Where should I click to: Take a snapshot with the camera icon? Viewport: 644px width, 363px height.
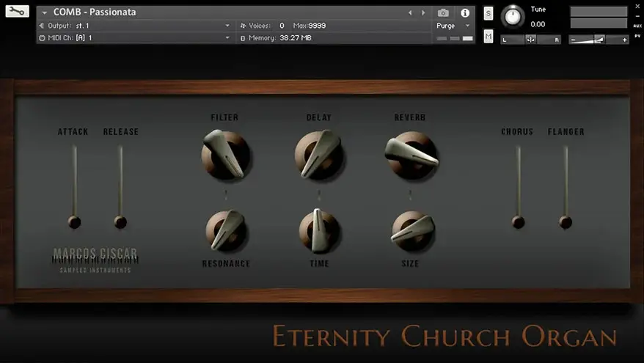click(443, 12)
